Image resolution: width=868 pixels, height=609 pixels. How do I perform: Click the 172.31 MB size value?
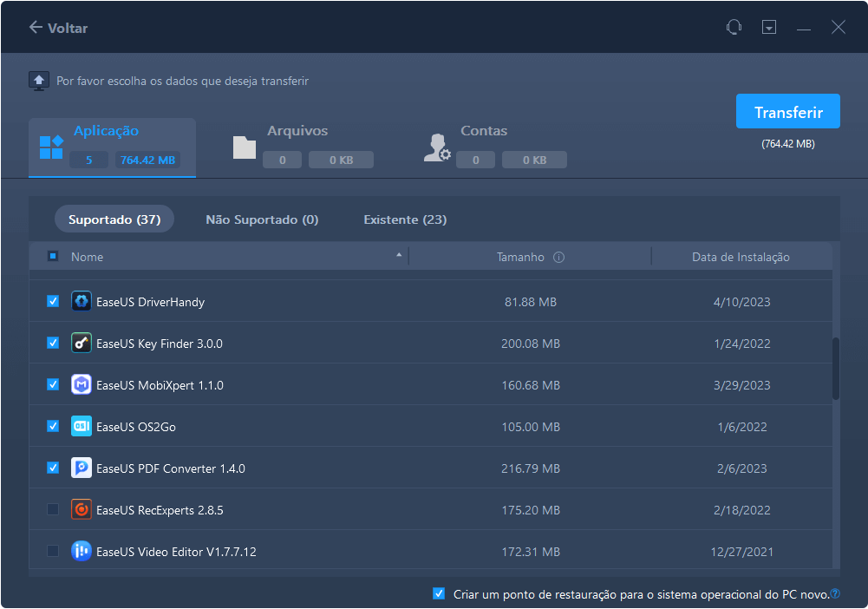click(531, 552)
